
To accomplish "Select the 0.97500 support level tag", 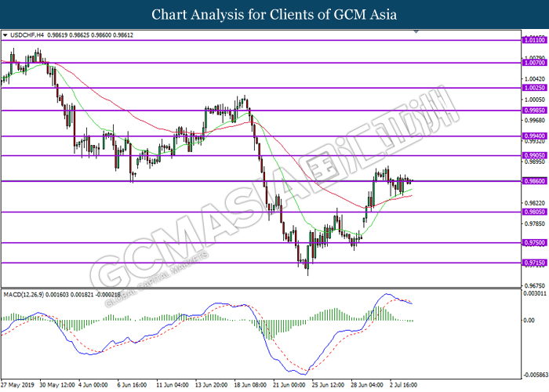I will pos(534,243).
